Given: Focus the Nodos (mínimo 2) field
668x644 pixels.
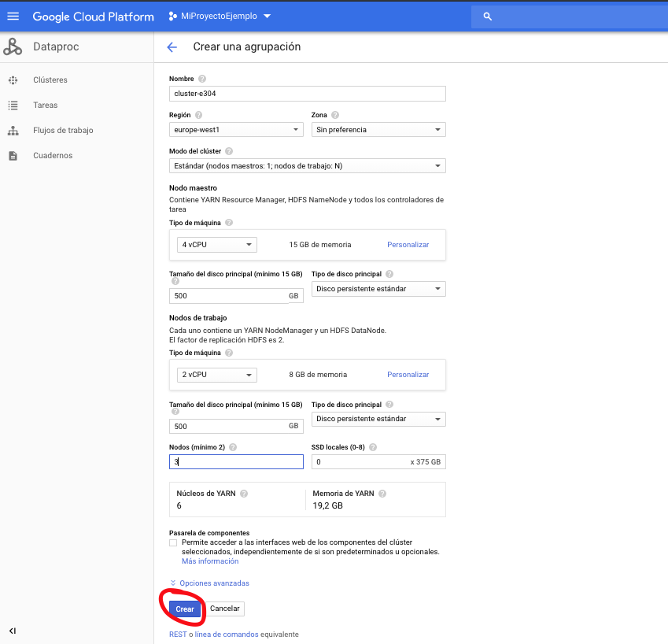Looking at the screenshot, I should click(236, 462).
